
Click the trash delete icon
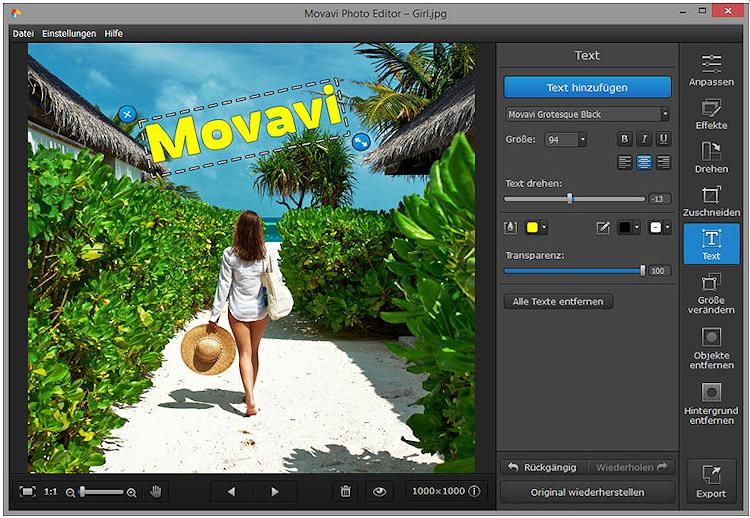tap(345, 491)
